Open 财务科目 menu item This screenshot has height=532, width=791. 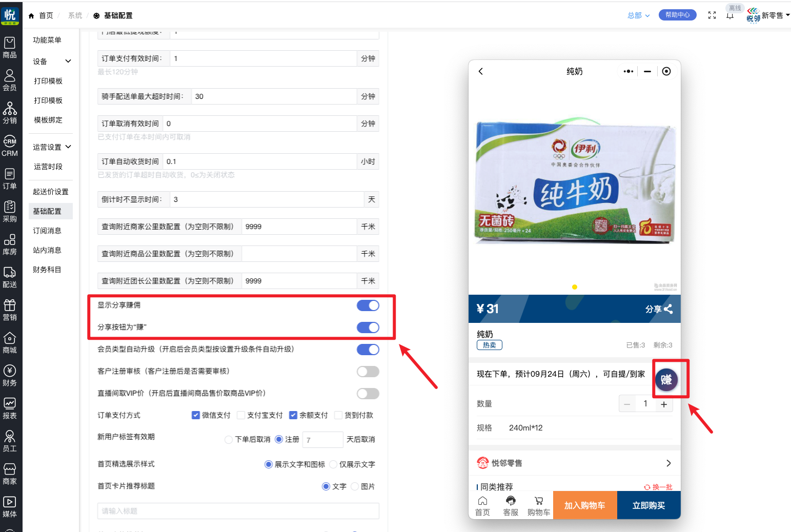pos(47,270)
